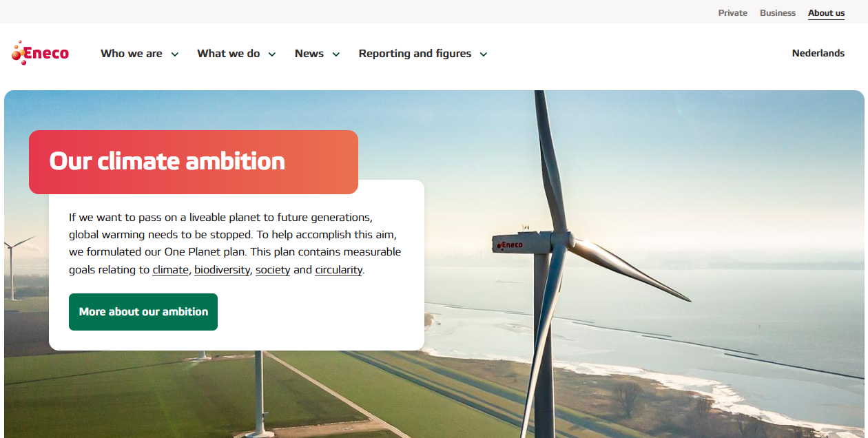Click the Eneco logo

pyautogui.click(x=39, y=52)
